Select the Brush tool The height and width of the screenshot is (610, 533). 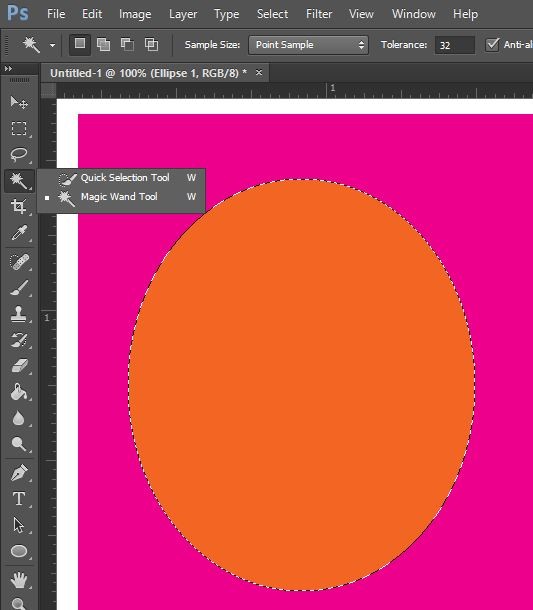click(x=19, y=288)
